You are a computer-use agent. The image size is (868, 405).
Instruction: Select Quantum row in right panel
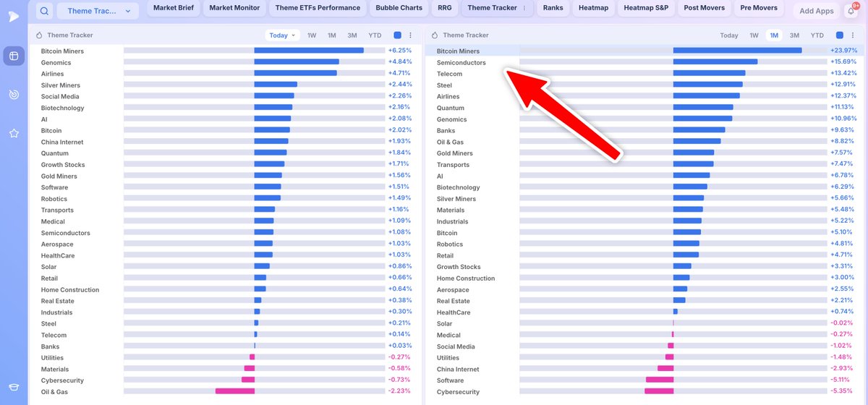(644, 108)
